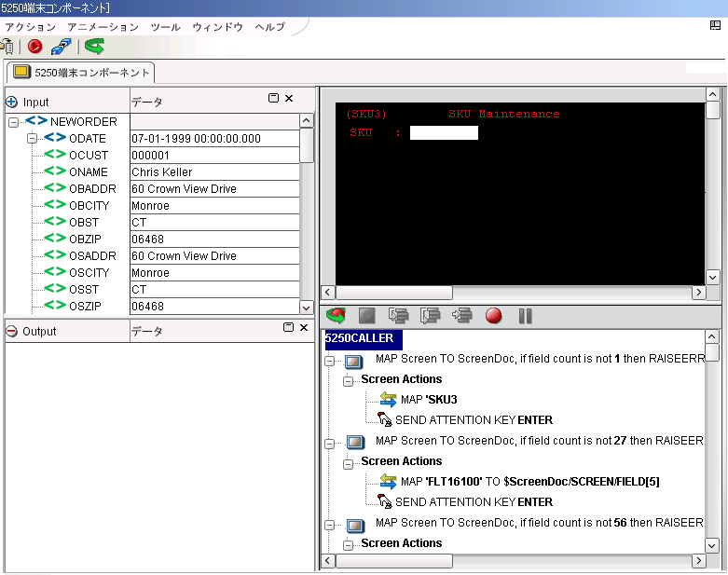Screen dimensions: 728x575
Task: Click the clipboard icon at toolbar left edge
Action: (x=7, y=47)
